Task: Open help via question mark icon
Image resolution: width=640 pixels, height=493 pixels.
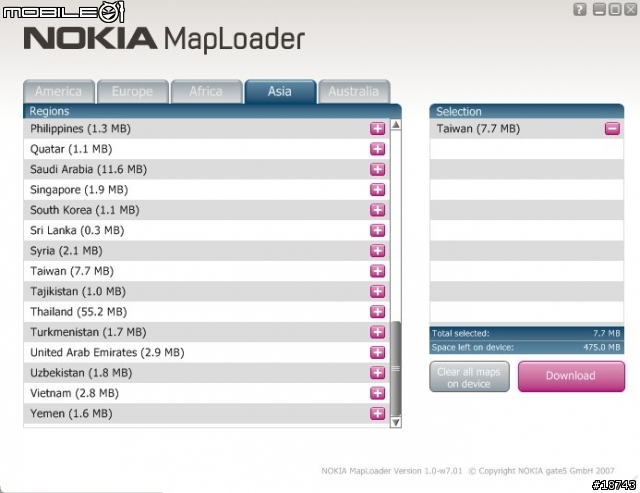Action: pos(580,9)
